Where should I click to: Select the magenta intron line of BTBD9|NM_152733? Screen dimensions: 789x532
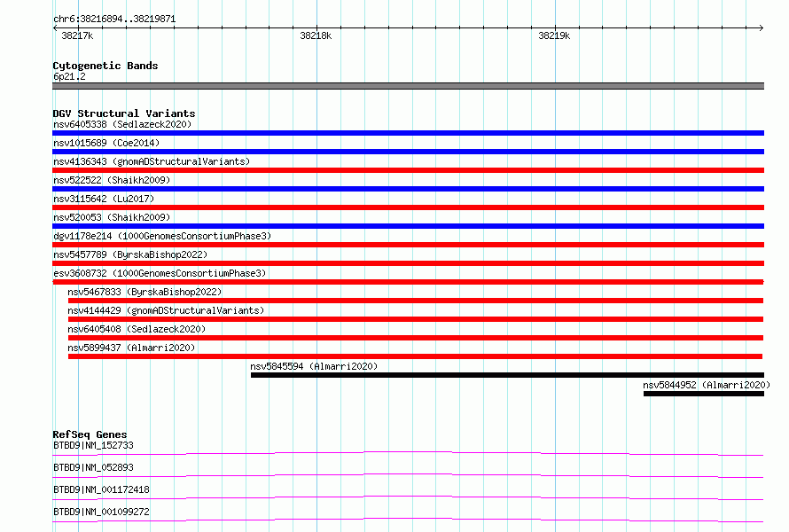pos(408,453)
